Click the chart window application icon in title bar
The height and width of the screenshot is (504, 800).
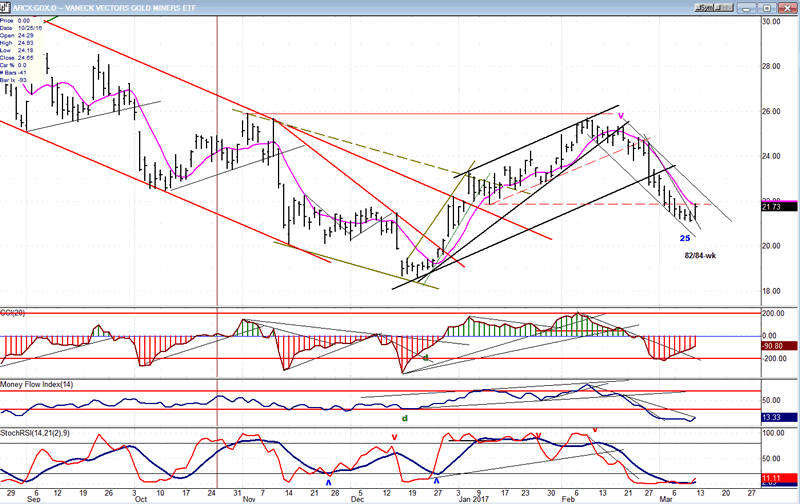(6, 6)
